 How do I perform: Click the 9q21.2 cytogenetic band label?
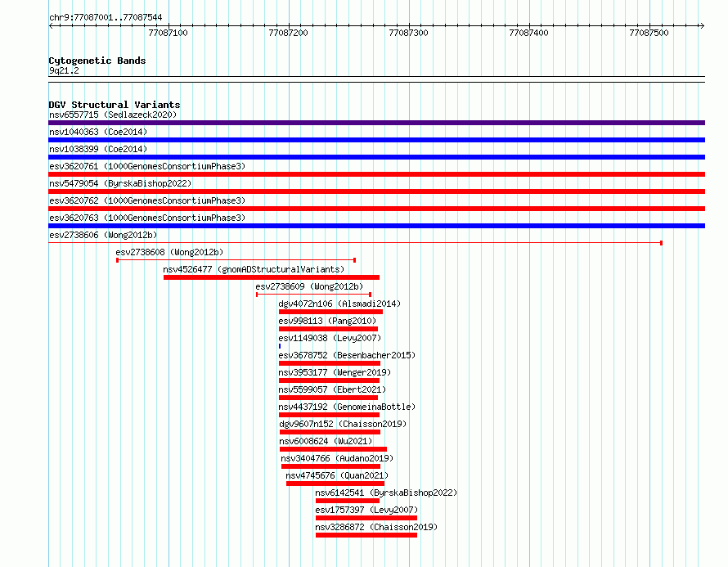point(64,70)
